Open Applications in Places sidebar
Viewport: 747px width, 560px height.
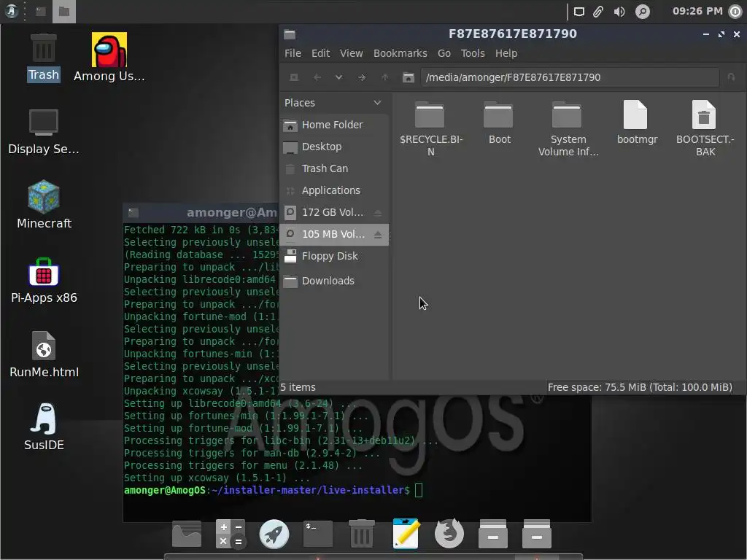pyautogui.click(x=334, y=190)
